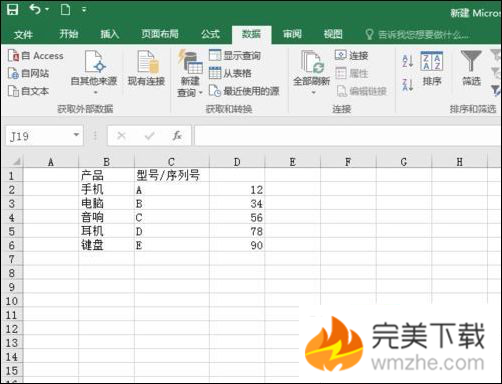This screenshot has width=502, height=384.
Task: Click cell containing 键盘
Action: pos(107,245)
